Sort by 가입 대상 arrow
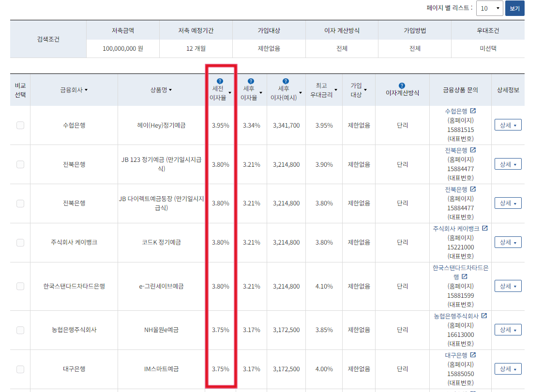Image resolution: width=543 pixels, height=392 pixels. pyautogui.click(x=365, y=90)
